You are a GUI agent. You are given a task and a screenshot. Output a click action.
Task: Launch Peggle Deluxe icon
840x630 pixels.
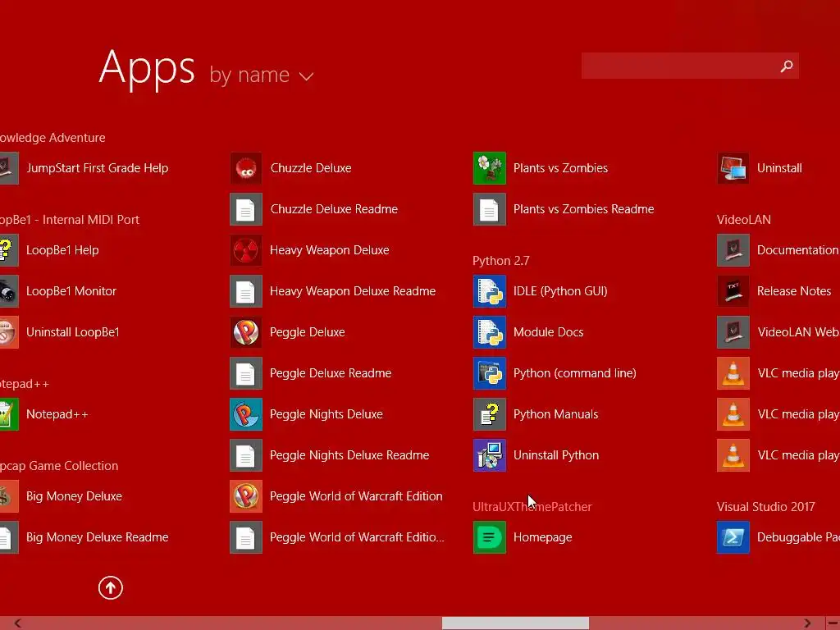tap(246, 332)
